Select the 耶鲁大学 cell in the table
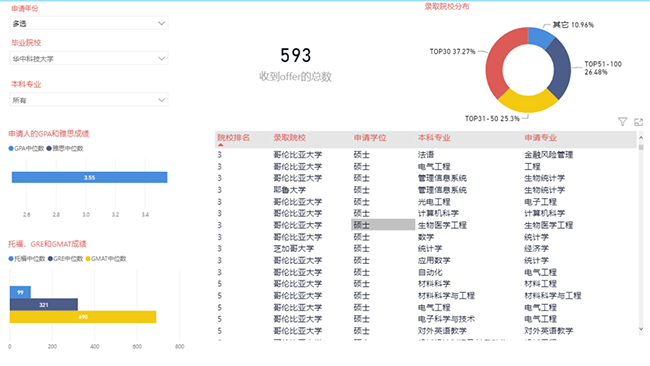Screen dimensions: 650x366 point(289,190)
